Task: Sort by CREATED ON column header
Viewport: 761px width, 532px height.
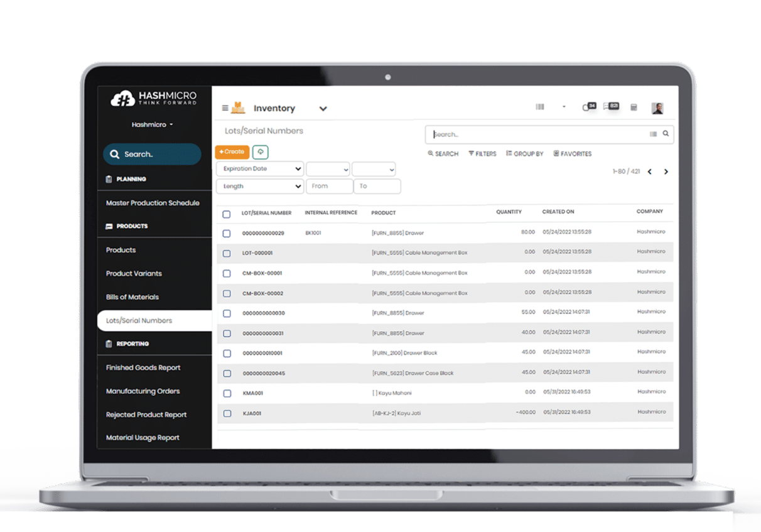Action: [x=558, y=212]
